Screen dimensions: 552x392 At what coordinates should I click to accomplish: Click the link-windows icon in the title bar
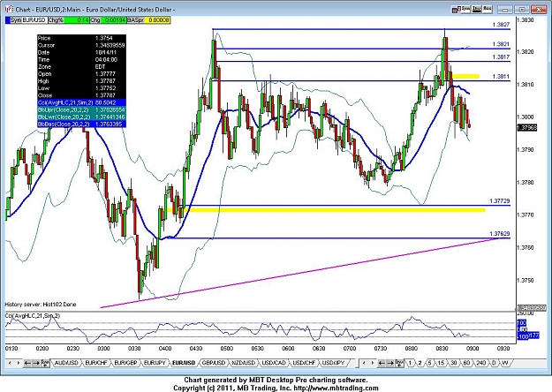(457, 9)
